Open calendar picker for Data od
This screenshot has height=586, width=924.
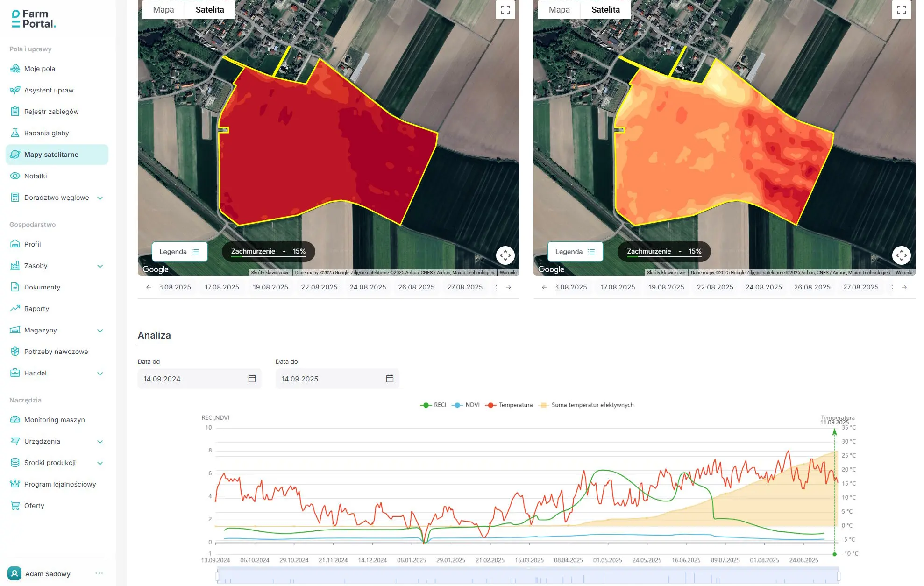coord(252,379)
